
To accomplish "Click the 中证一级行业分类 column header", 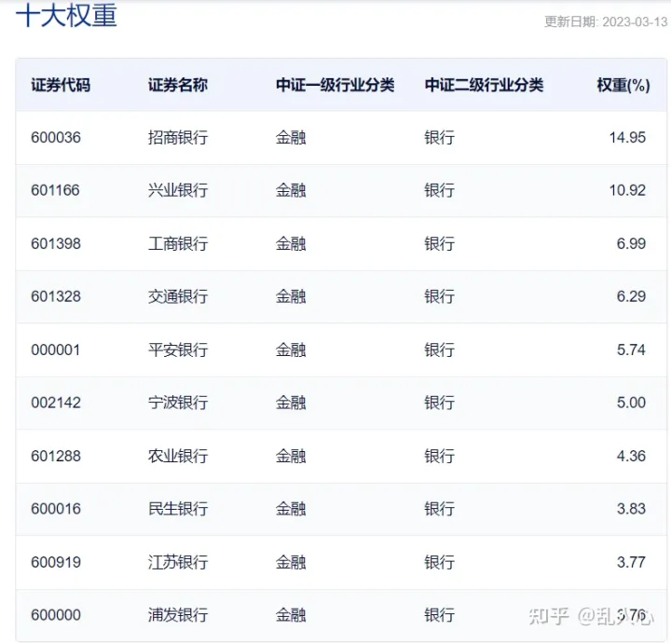I will click(x=335, y=85).
